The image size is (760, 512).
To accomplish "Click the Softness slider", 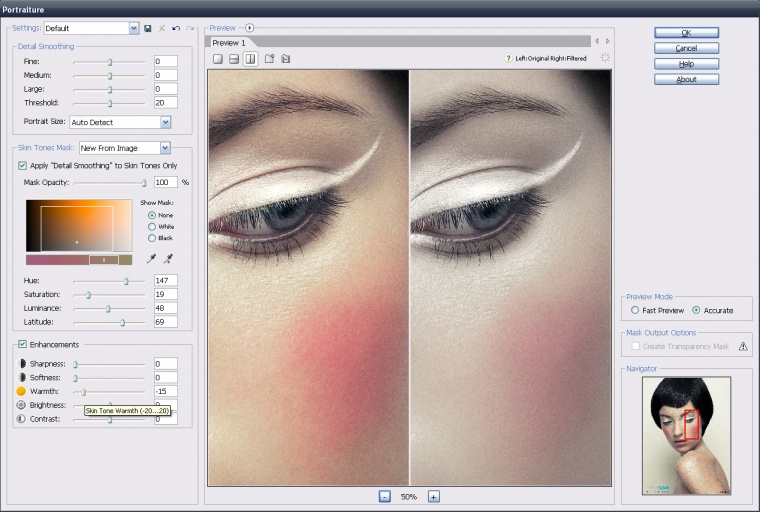I will pos(110,378).
